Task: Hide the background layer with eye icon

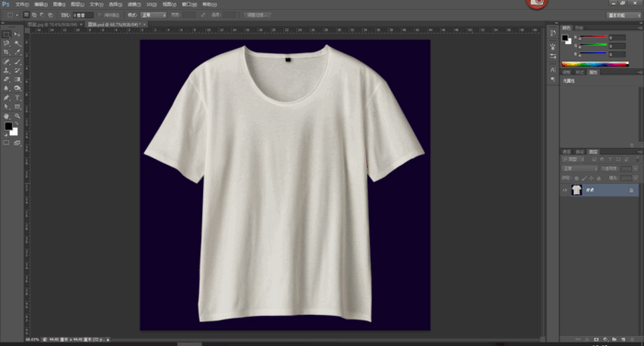Action: [565, 190]
